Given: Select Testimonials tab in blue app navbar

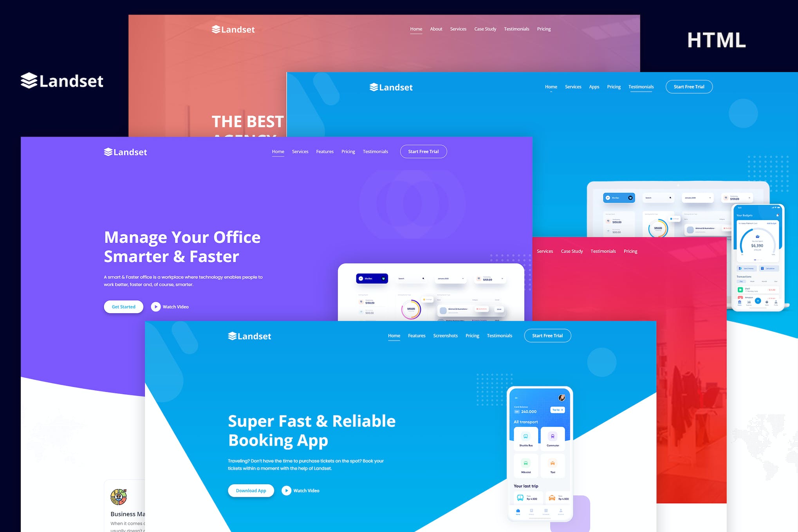Looking at the screenshot, I should [x=641, y=87].
